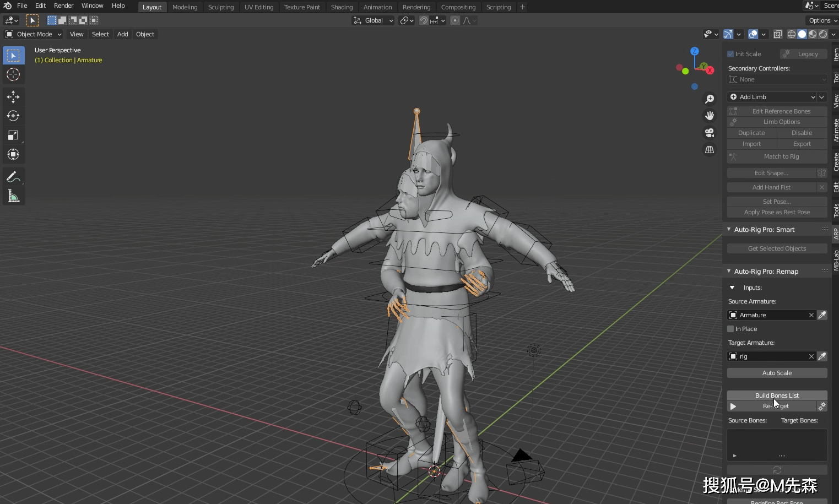Click the Build Bones List button
The image size is (839, 504).
pos(777,395)
